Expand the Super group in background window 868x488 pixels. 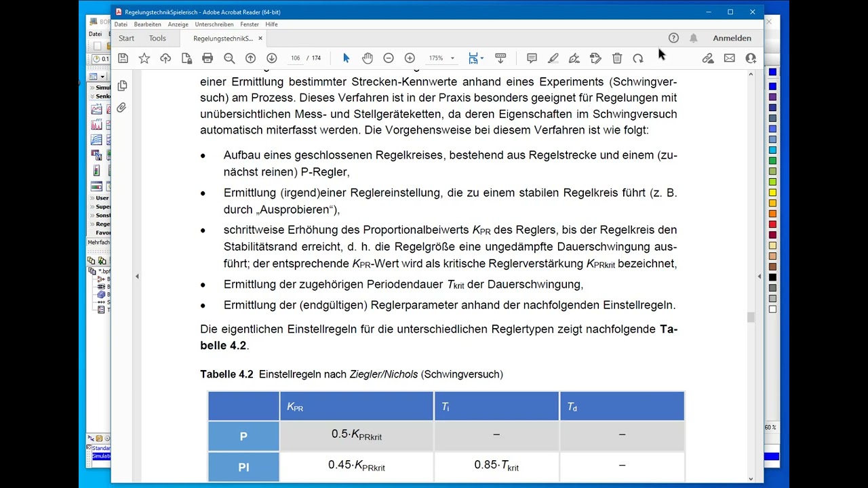[x=91, y=207]
